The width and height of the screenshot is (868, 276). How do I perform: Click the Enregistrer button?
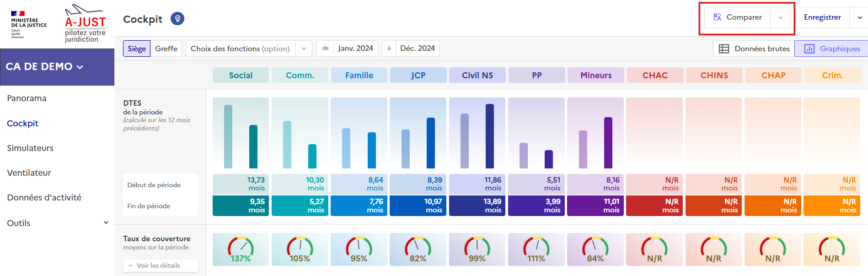point(822,17)
